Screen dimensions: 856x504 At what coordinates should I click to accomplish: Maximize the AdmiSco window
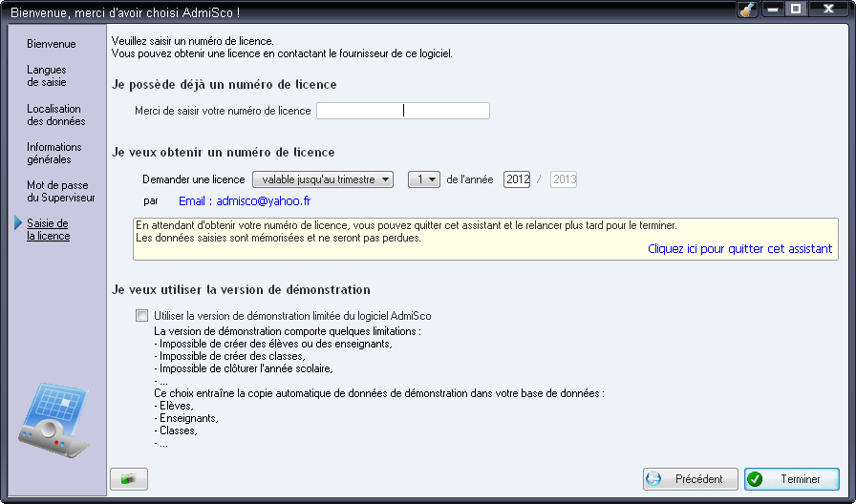click(x=796, y=10)
